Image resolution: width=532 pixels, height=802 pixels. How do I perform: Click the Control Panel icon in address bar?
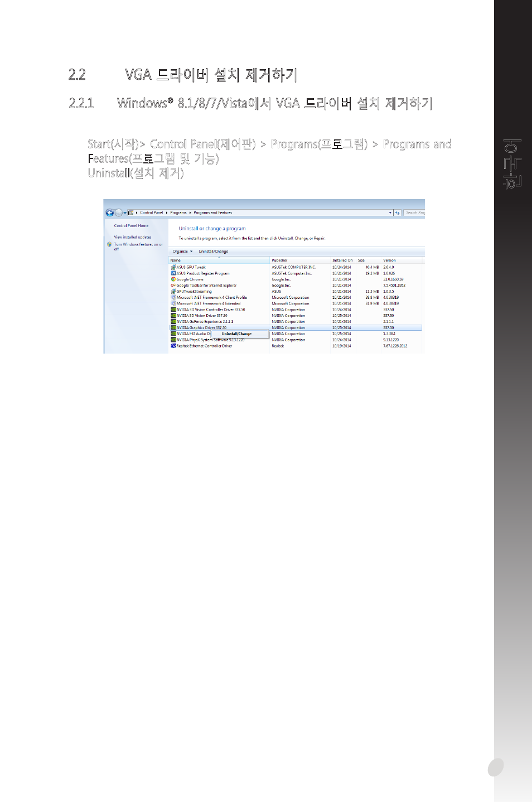click(x=131, y=212)
